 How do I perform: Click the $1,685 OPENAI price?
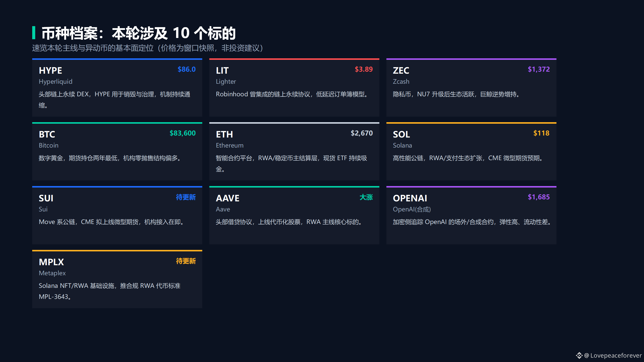point(539,197)
